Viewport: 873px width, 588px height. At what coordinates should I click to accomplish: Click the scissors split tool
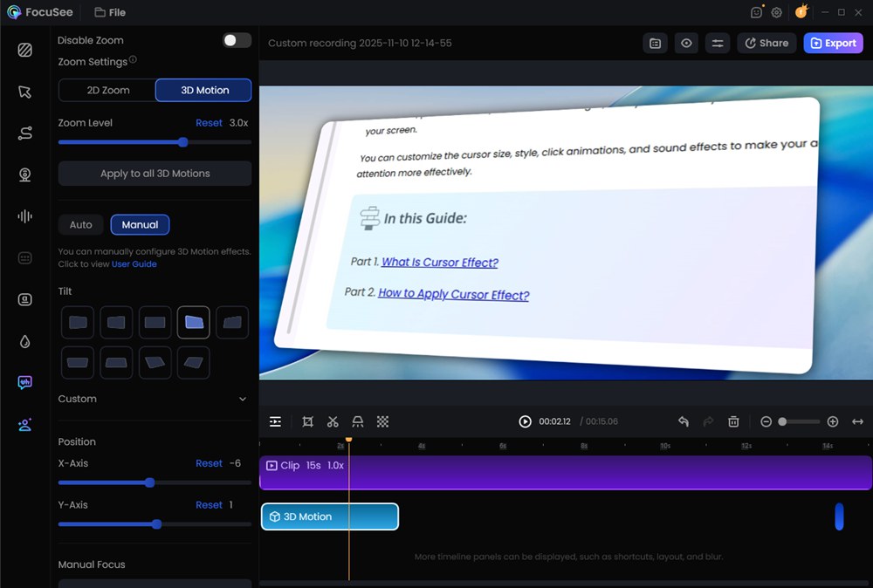point(333,421)
